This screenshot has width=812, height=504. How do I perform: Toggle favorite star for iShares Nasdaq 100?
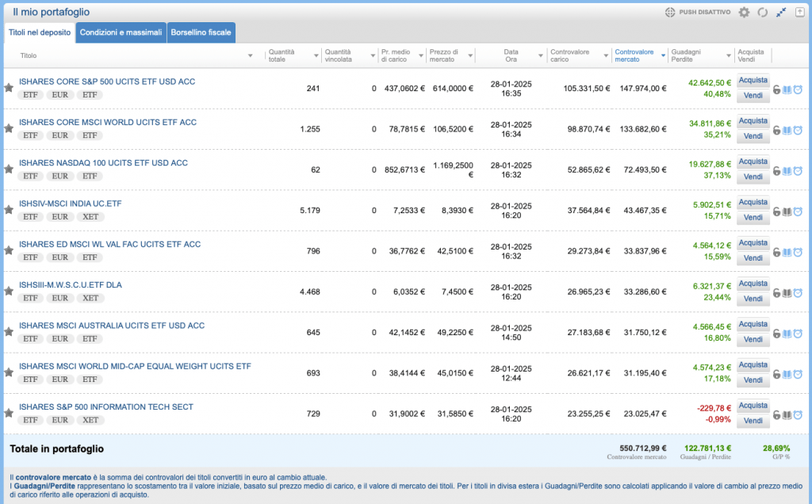[9, 170]
